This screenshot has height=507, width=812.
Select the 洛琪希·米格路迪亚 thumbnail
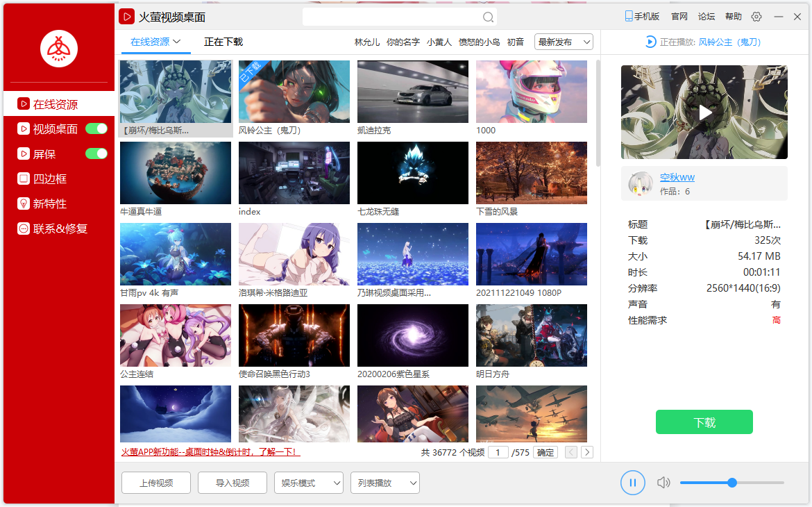click(294, 254)
